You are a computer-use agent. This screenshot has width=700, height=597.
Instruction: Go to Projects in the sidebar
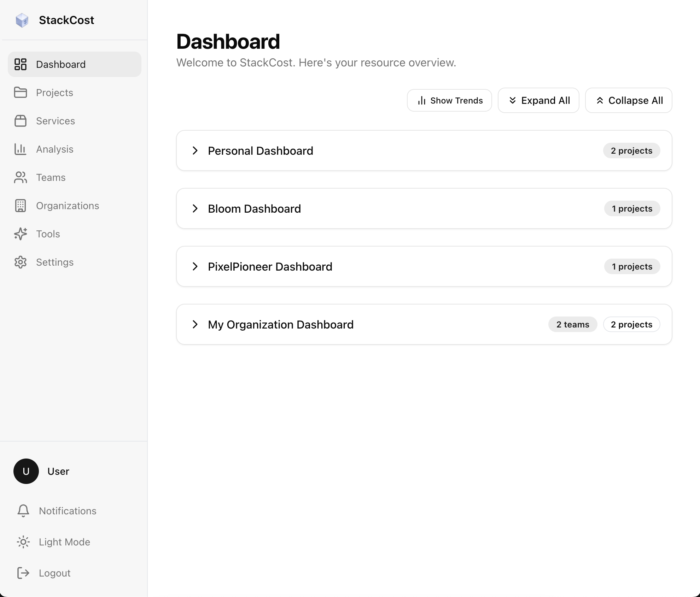[x=54, y=93]
